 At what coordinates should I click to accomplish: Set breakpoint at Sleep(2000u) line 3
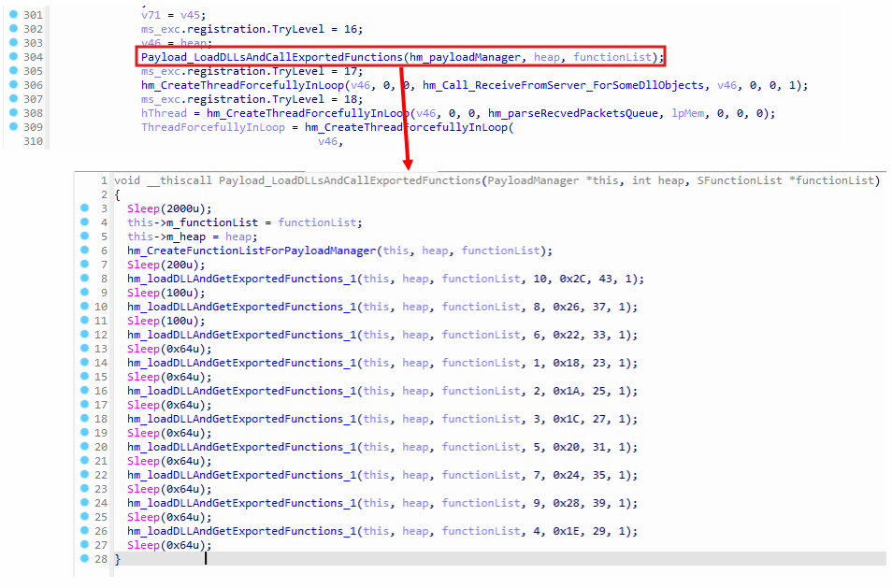(85, 208)
